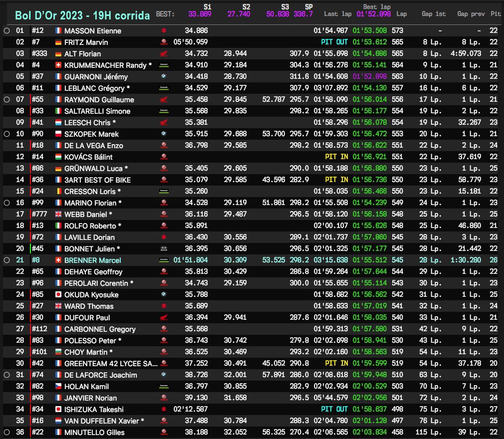Screen dimensions: 504x439
Task: Click best S1 time 33.869 in header
Action: [x=200, y=14]
